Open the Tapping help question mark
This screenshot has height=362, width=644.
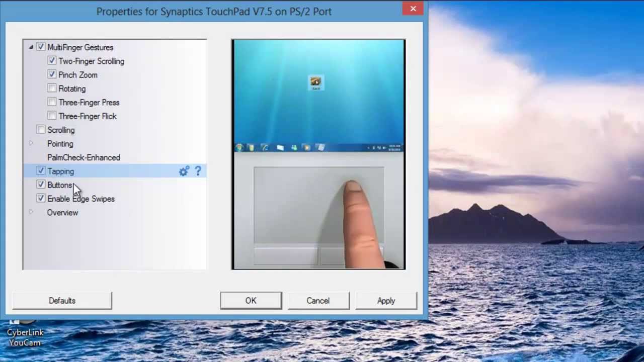[x=198, y=171]
